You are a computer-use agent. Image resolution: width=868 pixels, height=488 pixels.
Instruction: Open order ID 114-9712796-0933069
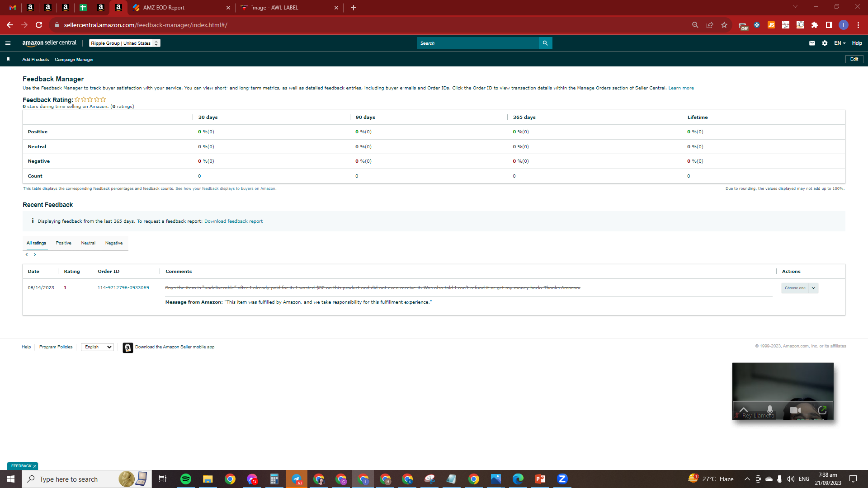point(123,288)
